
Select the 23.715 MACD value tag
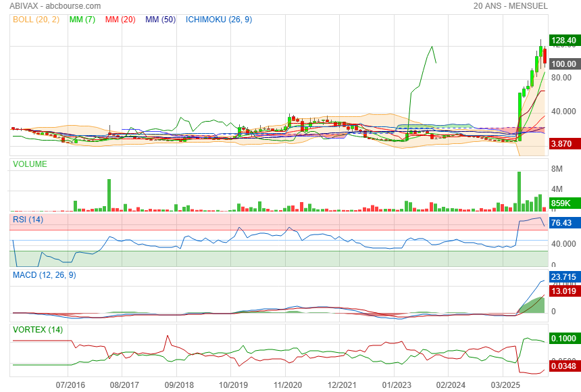click(563, 277)
